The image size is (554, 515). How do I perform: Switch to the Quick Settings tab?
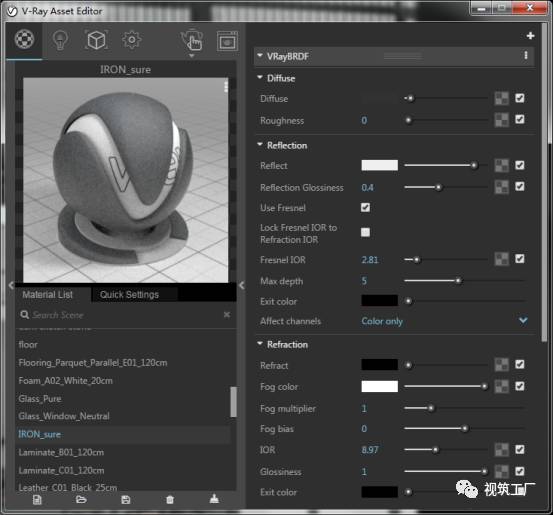(x=129, y=295)
